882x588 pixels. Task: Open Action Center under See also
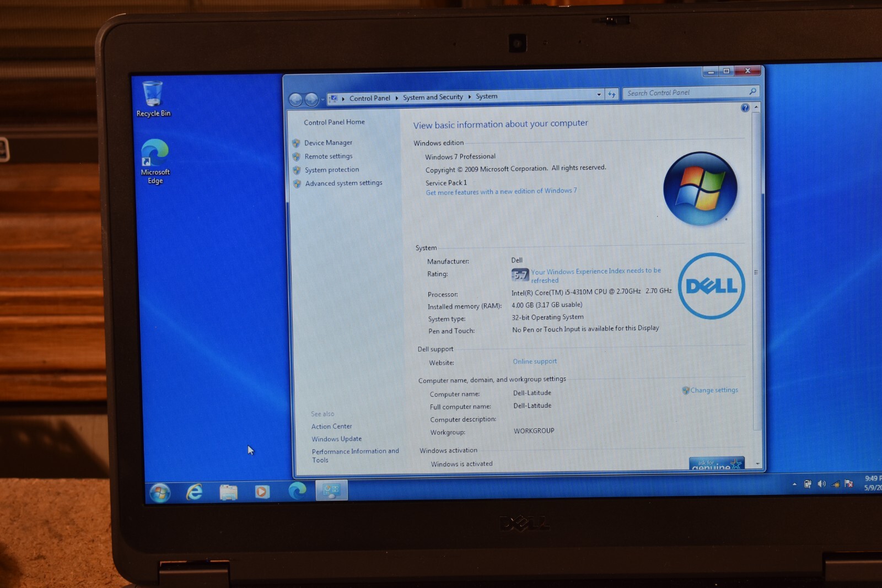tap(331, 427)
